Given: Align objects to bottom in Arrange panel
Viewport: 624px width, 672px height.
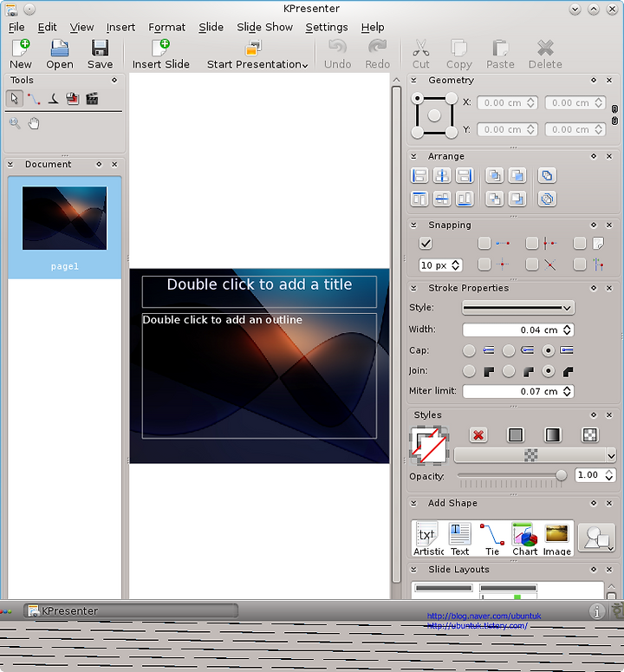Looking at the screenshot, I should [x=465, y=199].
